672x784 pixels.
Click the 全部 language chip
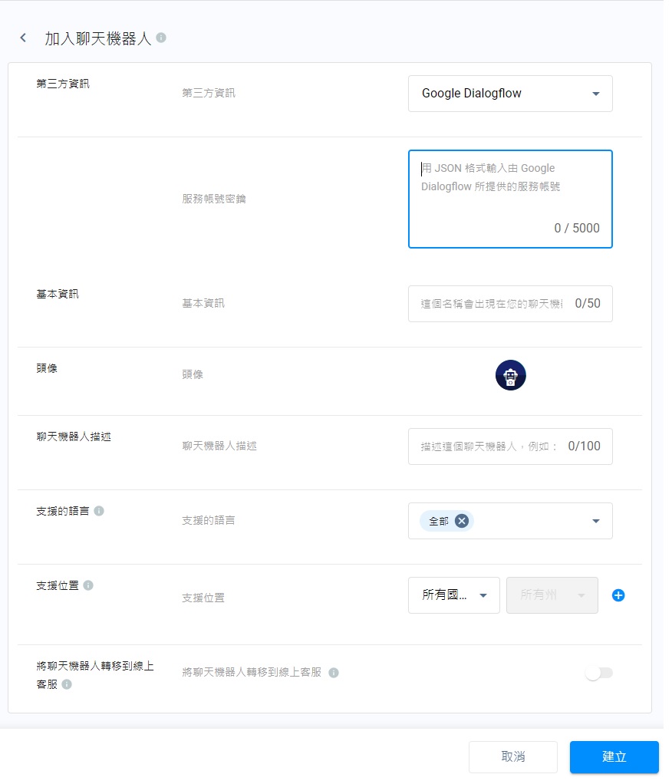(446, 521)
